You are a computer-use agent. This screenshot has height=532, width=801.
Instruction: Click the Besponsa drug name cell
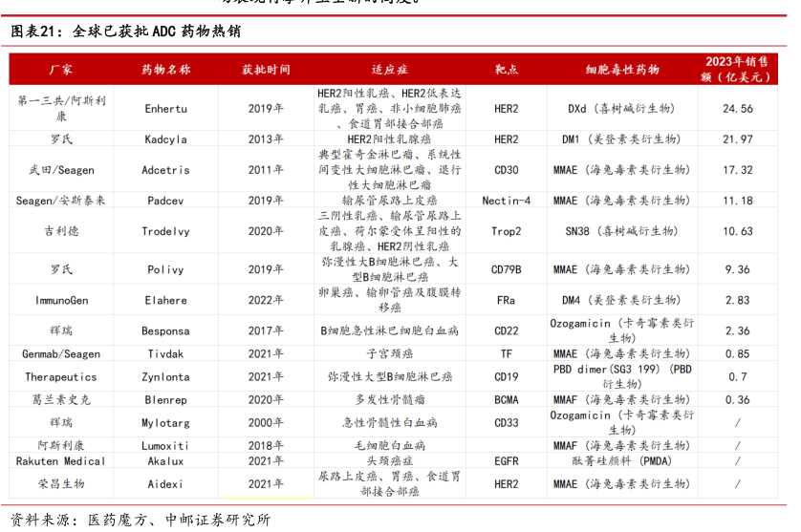(x=165, y=330)
